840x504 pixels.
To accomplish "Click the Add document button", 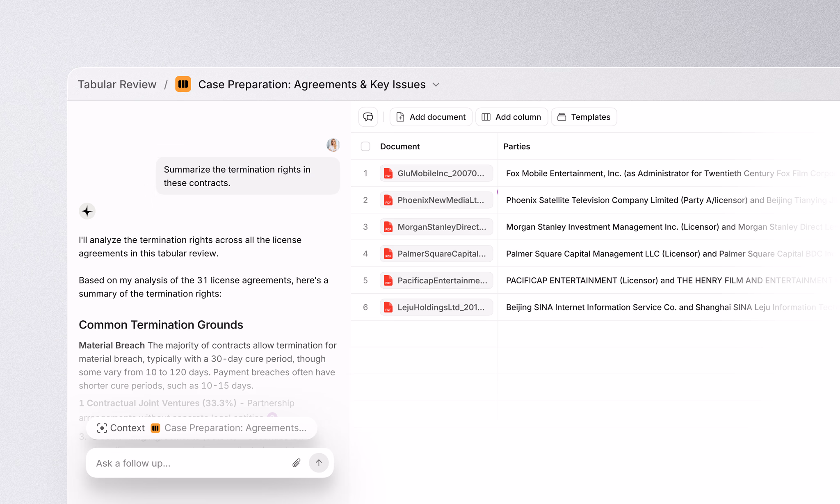I will tap(431, 117).
